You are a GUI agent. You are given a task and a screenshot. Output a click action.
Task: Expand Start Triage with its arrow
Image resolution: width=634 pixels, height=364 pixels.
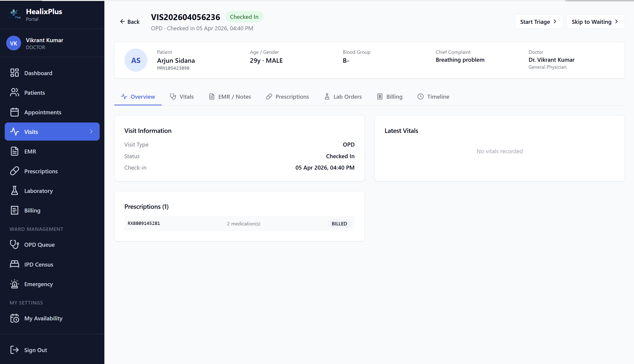[x=555, y=22]
